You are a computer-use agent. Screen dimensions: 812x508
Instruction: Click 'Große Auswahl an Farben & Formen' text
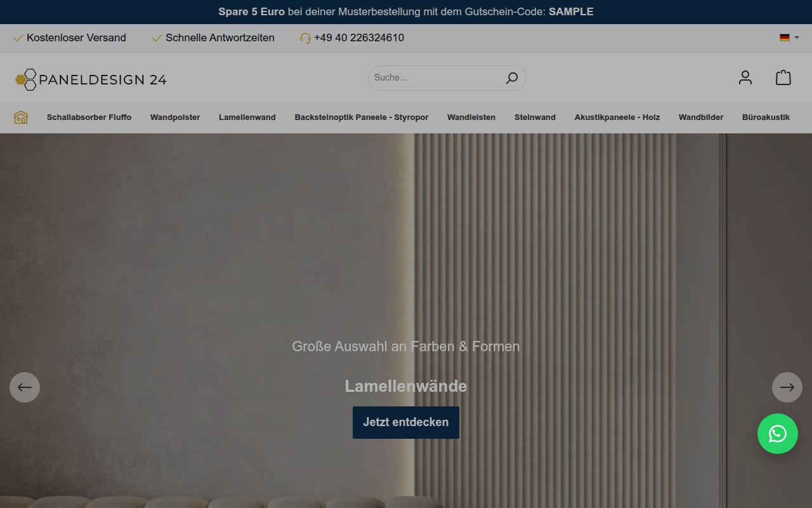point(406,346)
